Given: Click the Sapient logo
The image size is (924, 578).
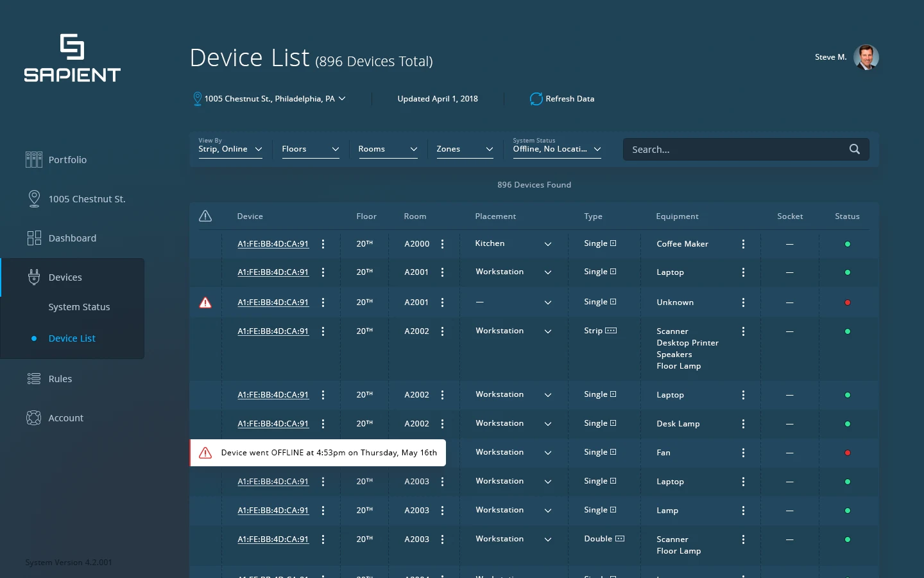Looking at the screenshot, I should click(73, 58).
